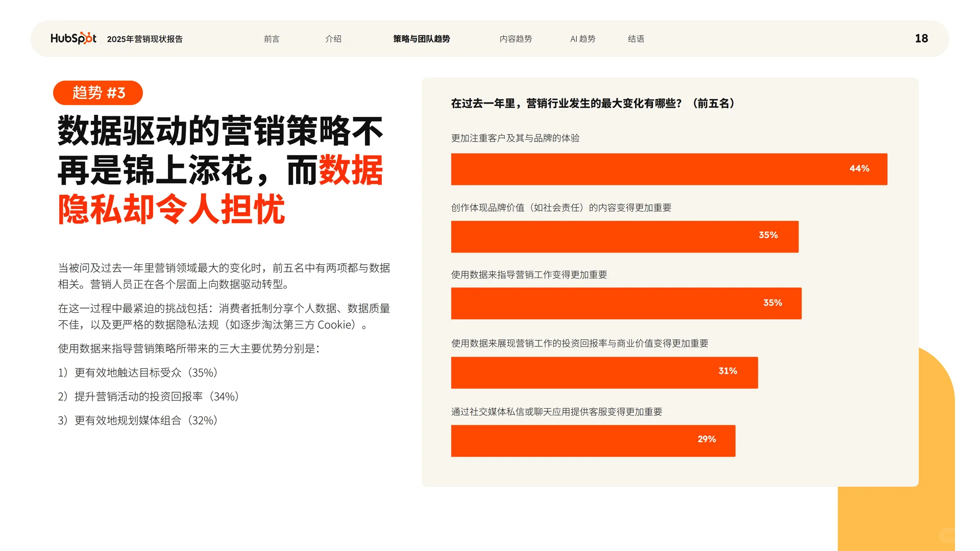Click list item 更有效地触达目标受众（35%）
Screen dimensions: 980x551
137,373
